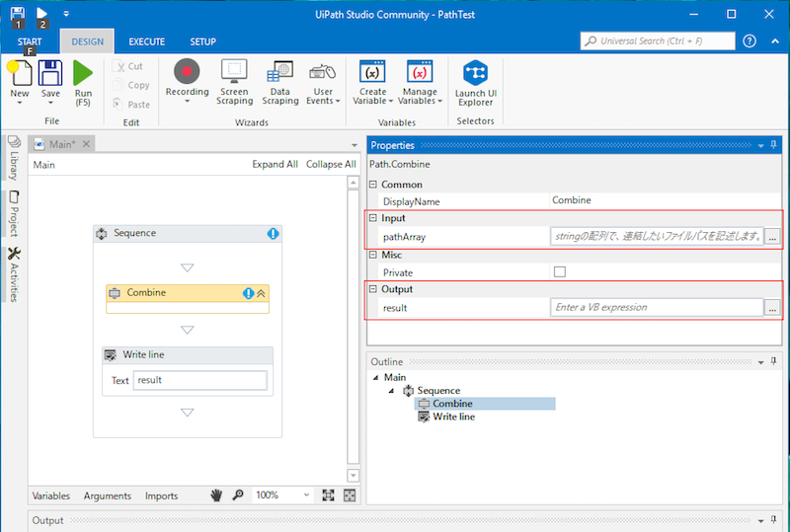Viewport: 790px width, 532px height.
Task: Toggle the Private checkbox
Action: coord(559,272)
